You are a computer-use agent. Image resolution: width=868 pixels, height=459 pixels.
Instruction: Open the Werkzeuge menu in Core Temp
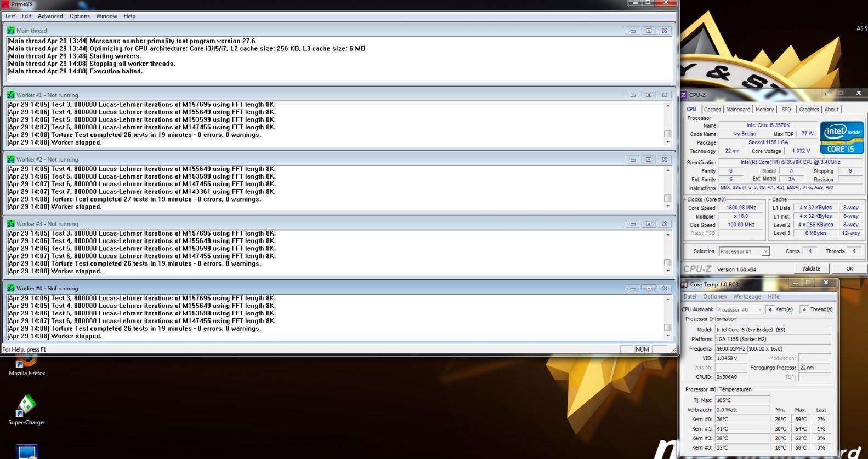(x=747, y=296)
